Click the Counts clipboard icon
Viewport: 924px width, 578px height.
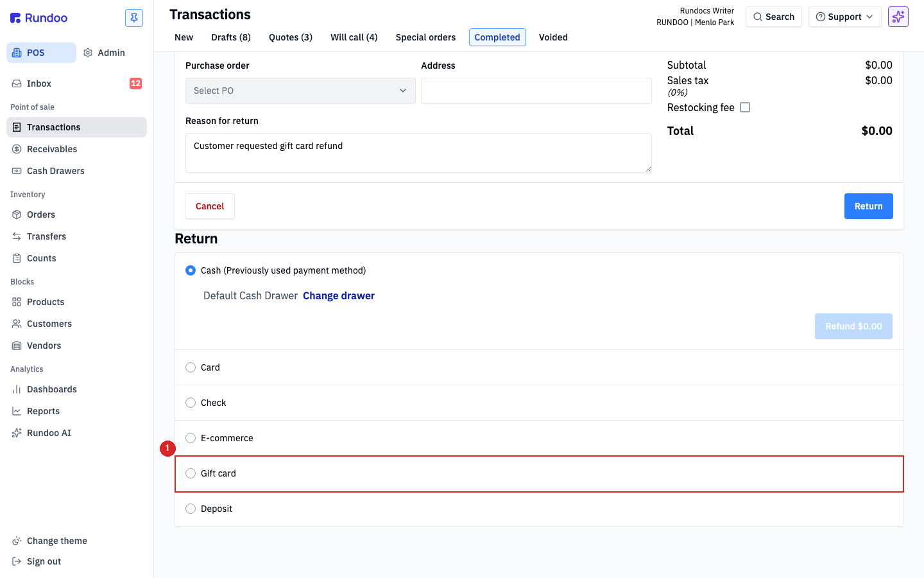pyautogui.click(x=17, y=258)
